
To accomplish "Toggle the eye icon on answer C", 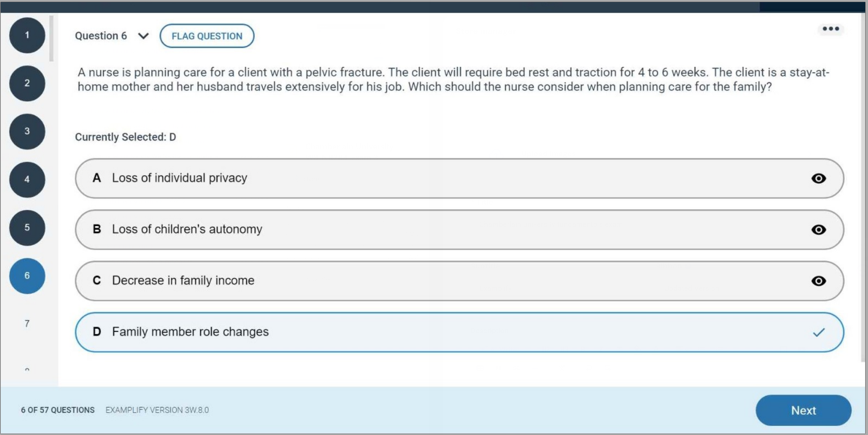I will pyautogui.click(x=819, y=281).
